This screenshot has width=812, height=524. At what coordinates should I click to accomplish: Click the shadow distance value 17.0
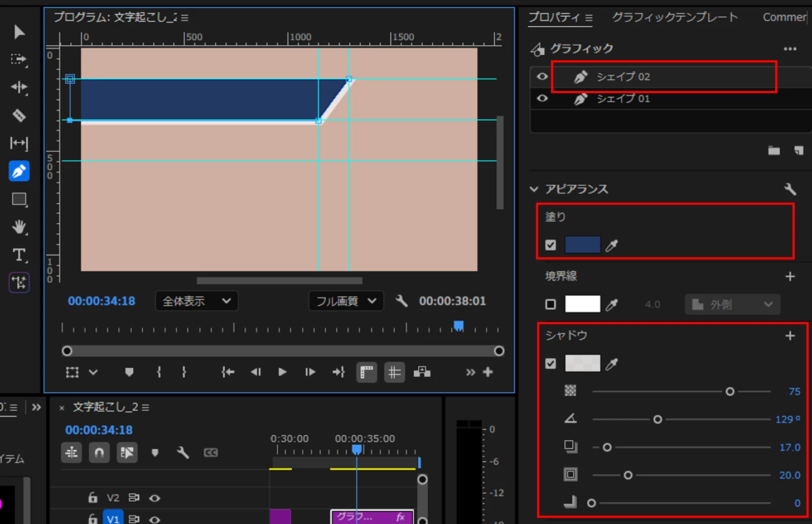790,448
